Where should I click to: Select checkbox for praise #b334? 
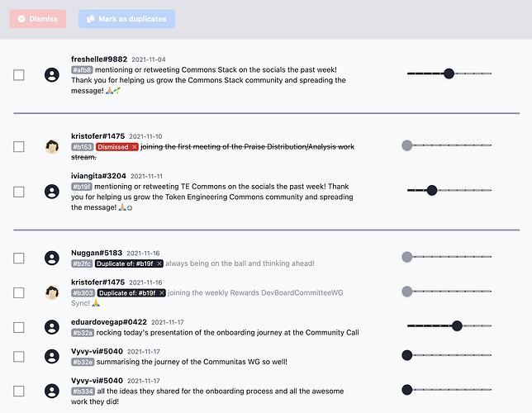pyautogui.click(x=19, y=391)
